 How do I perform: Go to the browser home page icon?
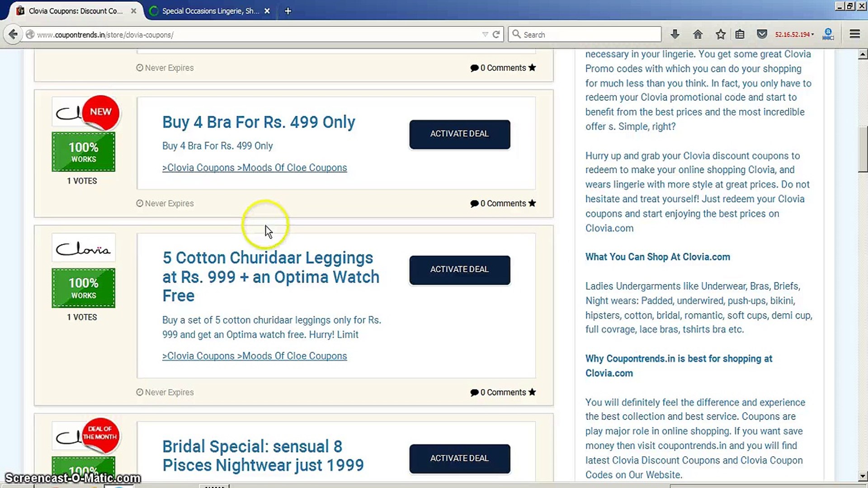pos(698,34)
